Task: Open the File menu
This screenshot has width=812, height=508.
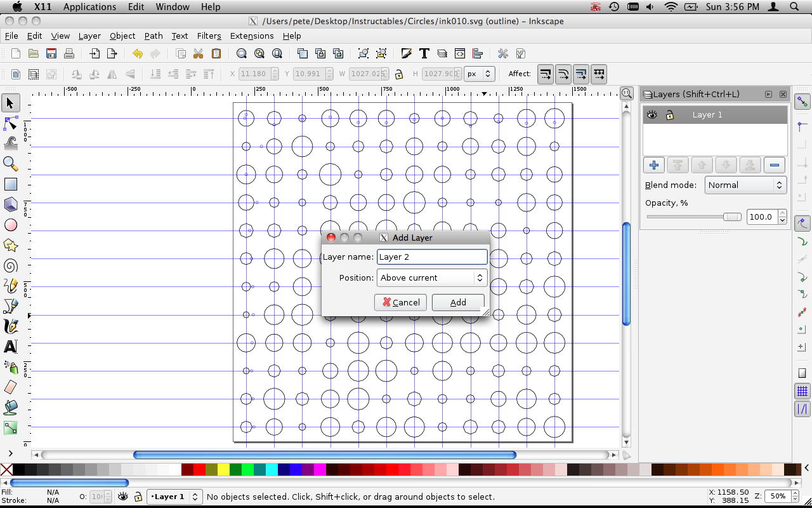Action: 11,36
